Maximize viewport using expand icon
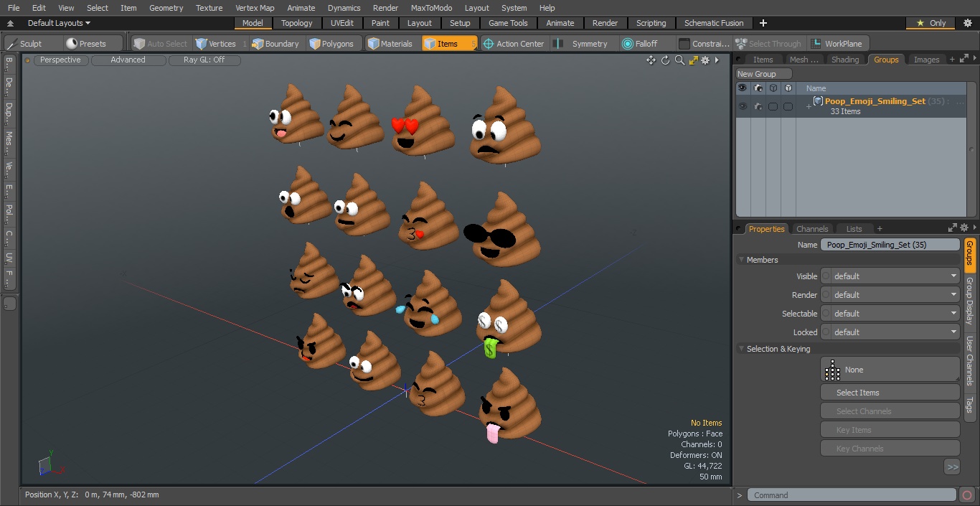980x506 pixels. 693,60
